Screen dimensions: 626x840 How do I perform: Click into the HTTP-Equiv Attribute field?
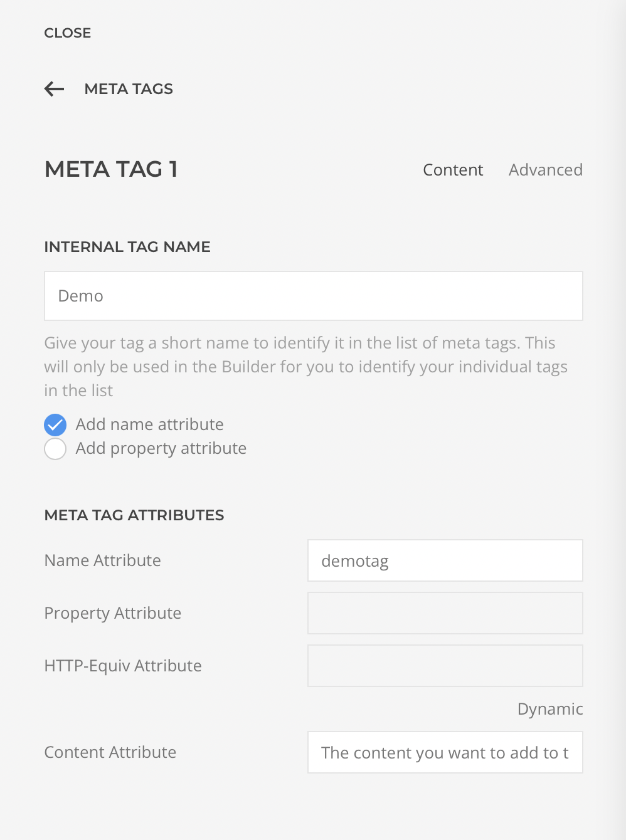click(445, 666)
